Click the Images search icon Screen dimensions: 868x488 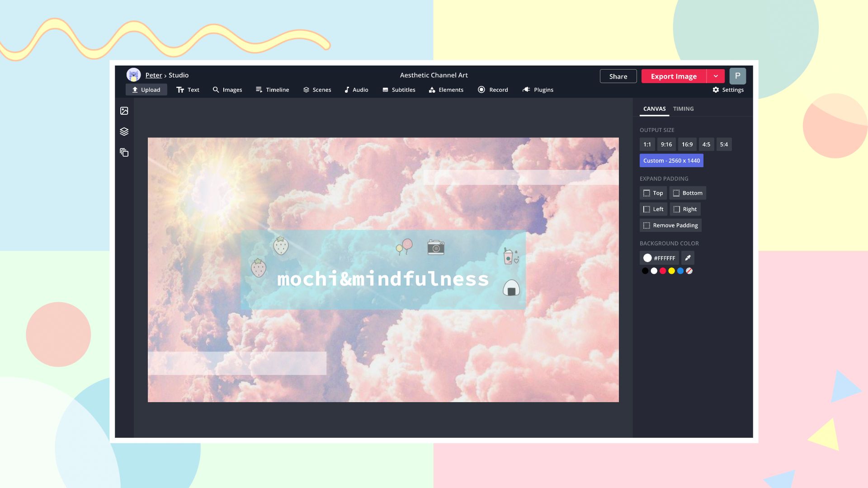(x=216, y=90)
